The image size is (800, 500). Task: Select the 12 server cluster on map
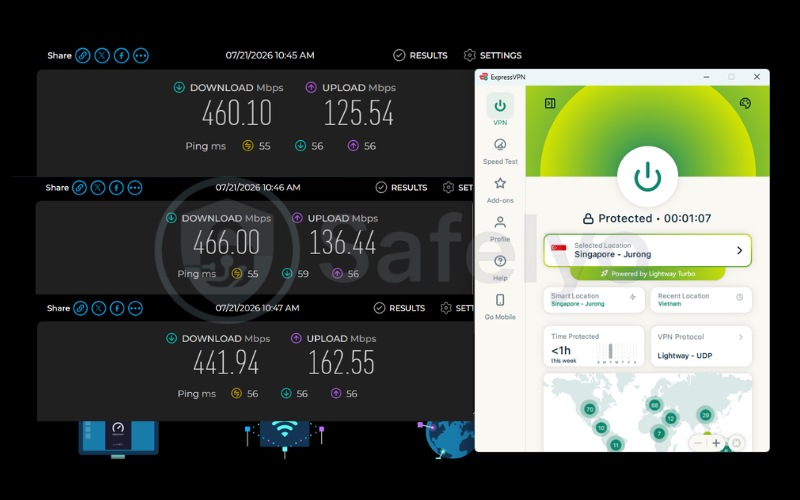tap(670, 418)
